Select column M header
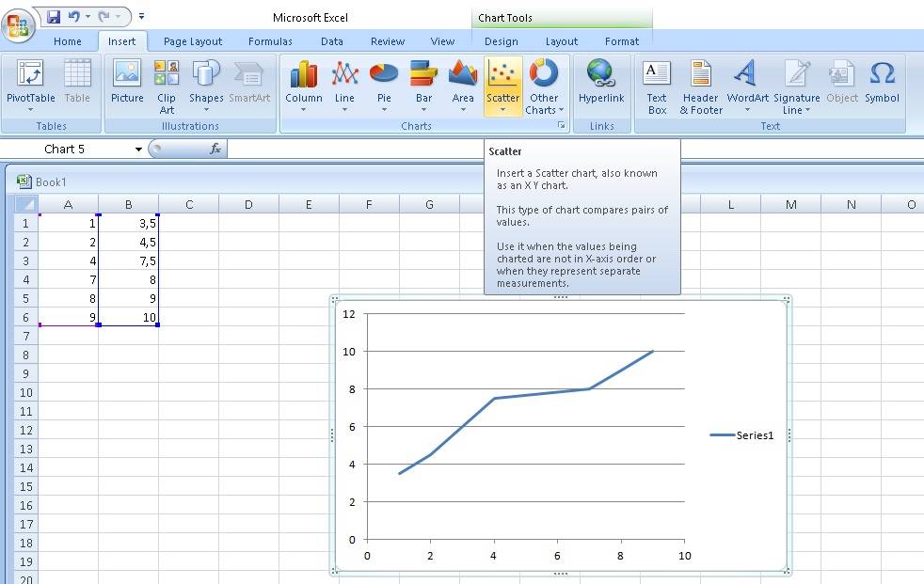Image resolution: width=924 pixels, height=584 pixels. pyautogui.click(x=790, y=204)
